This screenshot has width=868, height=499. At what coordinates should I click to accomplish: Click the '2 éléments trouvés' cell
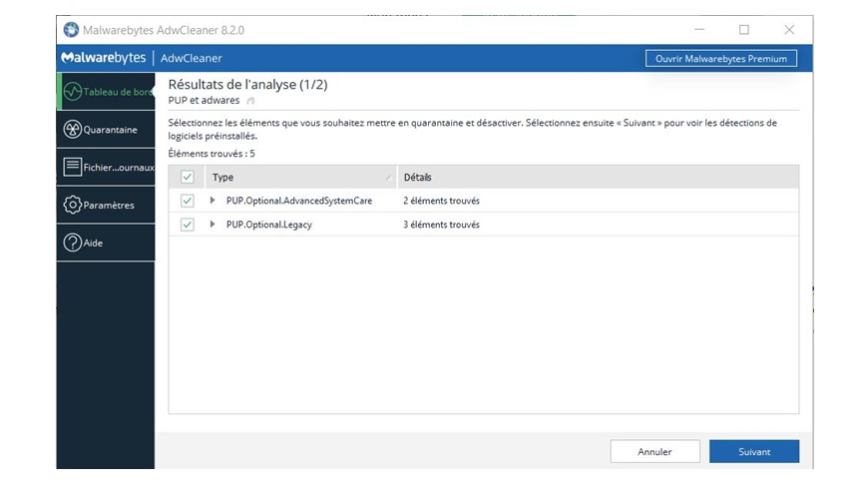(x=441, y=201)
